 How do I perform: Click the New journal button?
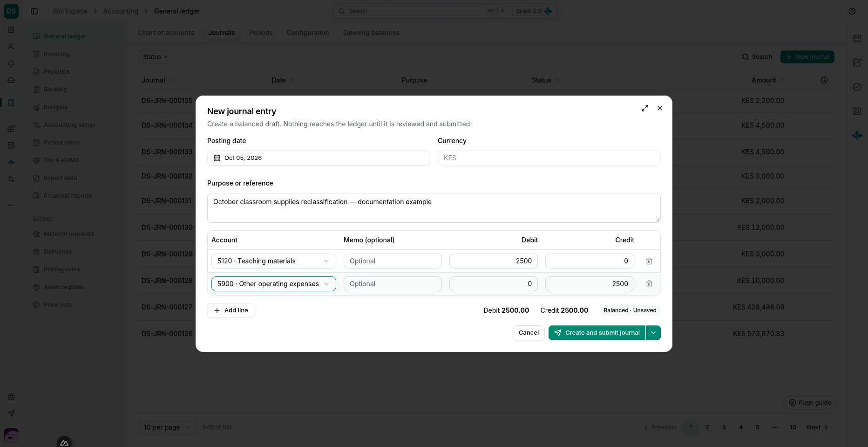(x=807, y=57)
